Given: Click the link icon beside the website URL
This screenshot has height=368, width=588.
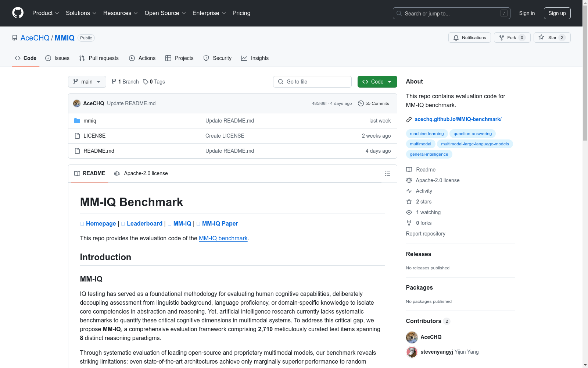Looking at the screenshot, I should click(x=409, y=120).
